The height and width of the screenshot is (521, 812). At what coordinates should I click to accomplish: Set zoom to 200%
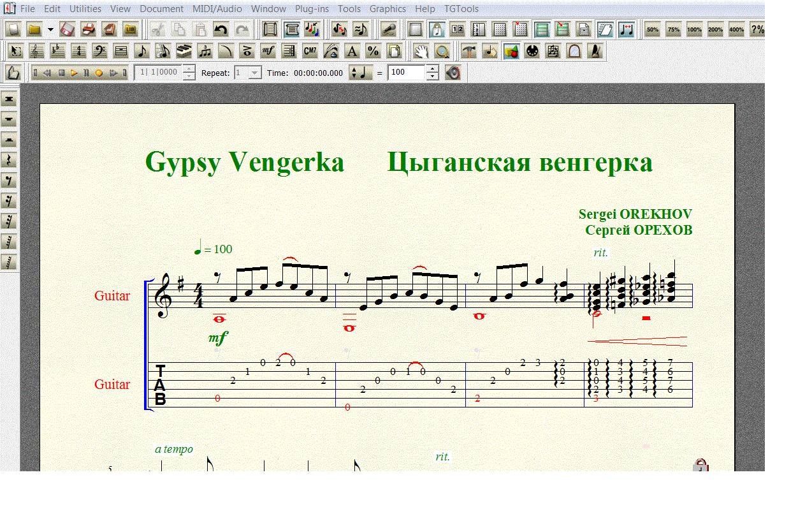pyautogui.click(x=716, y=29)
